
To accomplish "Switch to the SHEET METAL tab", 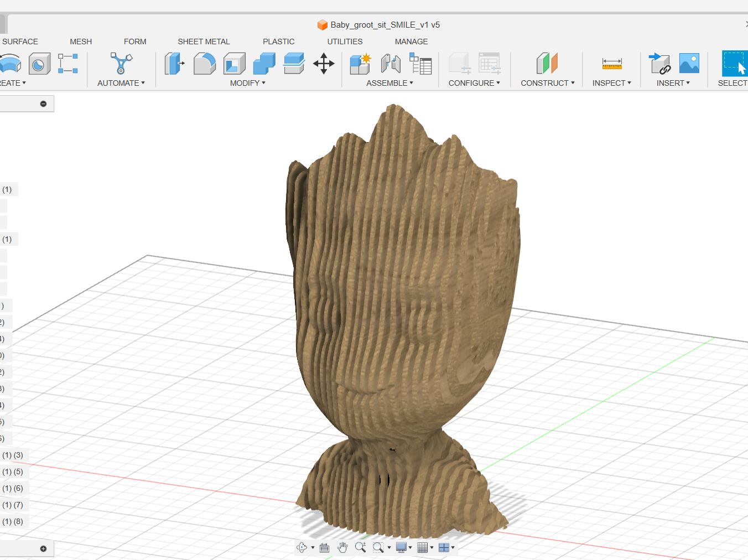I will click(x=204, y=42).
